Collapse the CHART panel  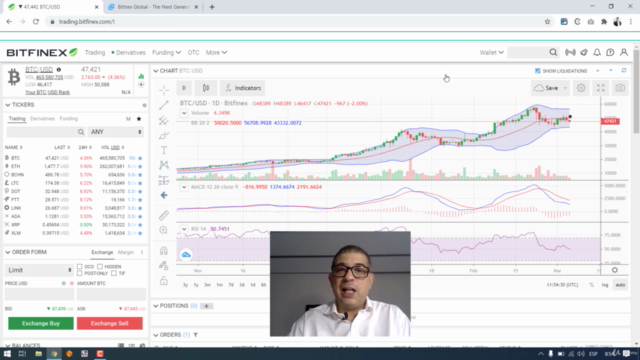[156, 71]
